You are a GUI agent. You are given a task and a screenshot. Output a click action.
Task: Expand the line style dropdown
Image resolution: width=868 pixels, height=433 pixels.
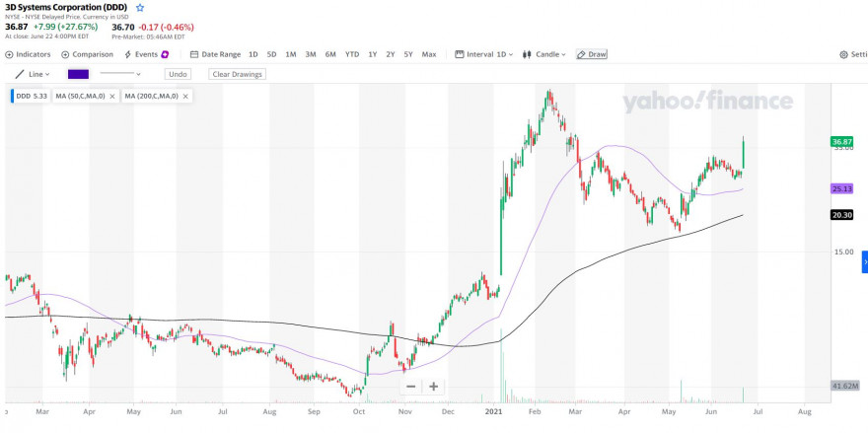tap(120, 74)
